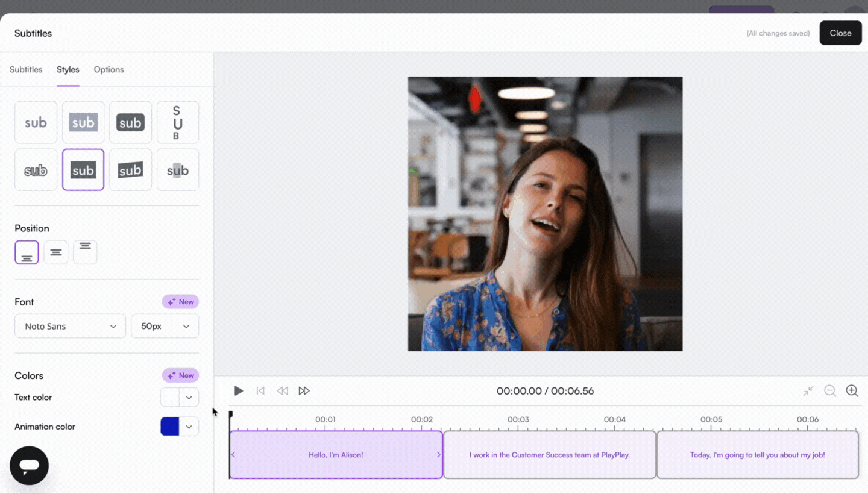Set subtitle position to middle
The height and width of the screenshot is (494, 868).
click(56, 252)
